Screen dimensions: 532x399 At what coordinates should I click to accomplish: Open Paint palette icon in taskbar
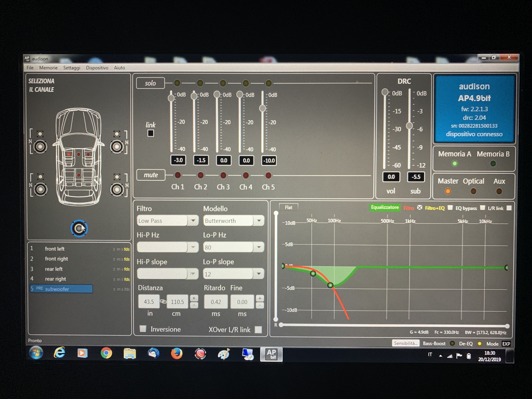[x=224, y=354]
